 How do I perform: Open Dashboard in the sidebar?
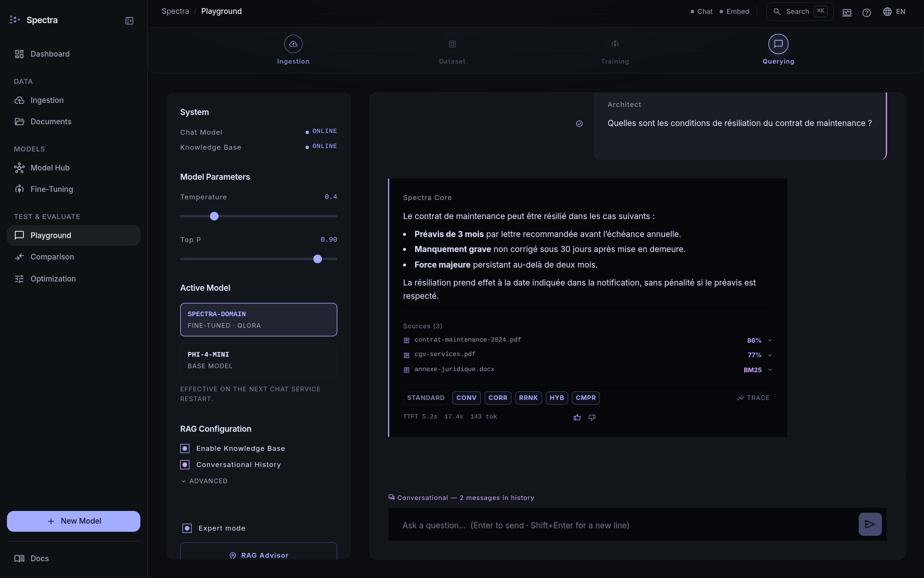coord(73,54)
